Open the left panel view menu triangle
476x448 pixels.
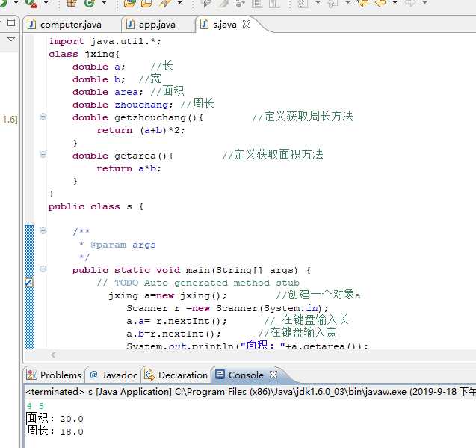tap(11, 39)
